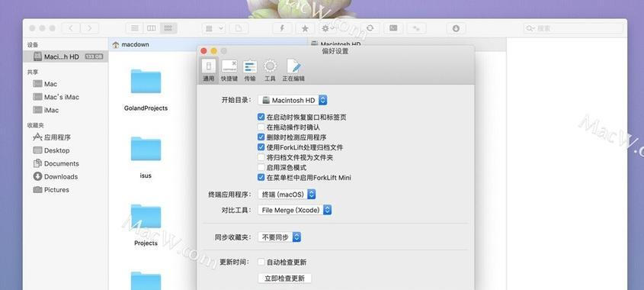Open the terminal toolbar icon
Viewport: 644px width, 290px height.
393,28
